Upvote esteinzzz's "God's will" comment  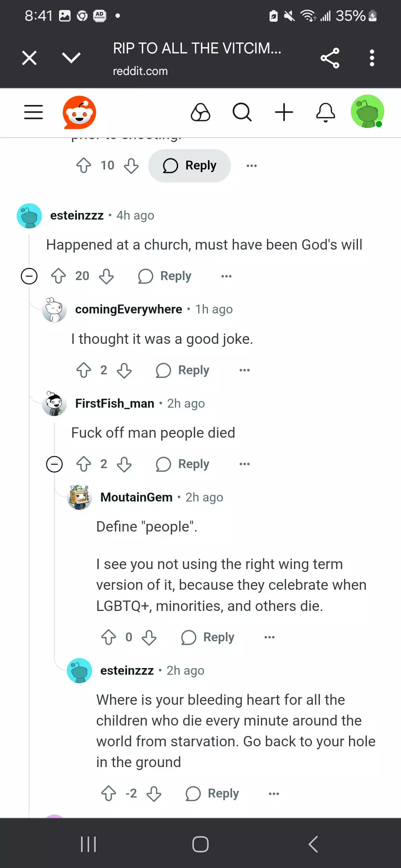(58, 276)
